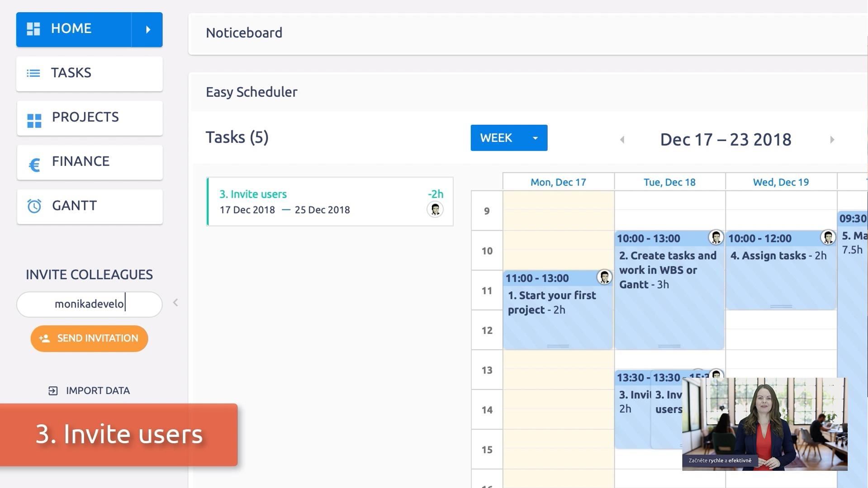Click assignee avatar on Invite users card
The width and height of the screenshot is (868, 488).
pos(435,209)
